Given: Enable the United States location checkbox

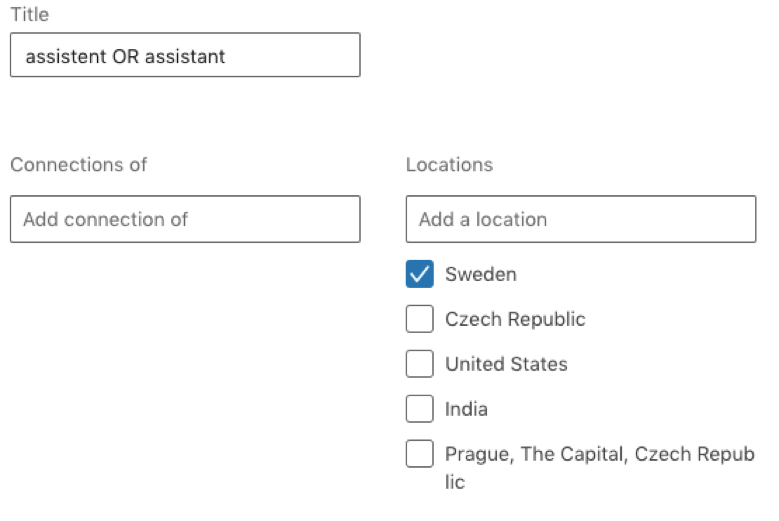Looking at the screenshot, I should click(x=419, y=364).
